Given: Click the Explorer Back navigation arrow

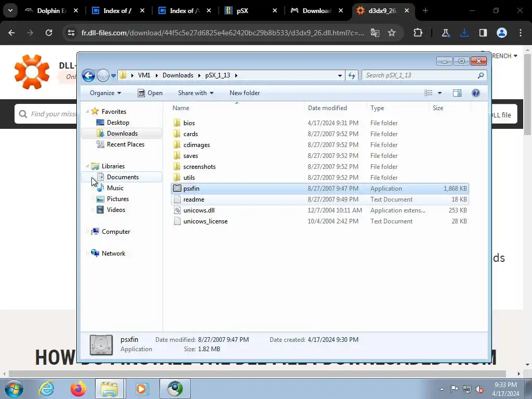Looking at the screenshot, I should pyautogui.click(x=88, y=75).
